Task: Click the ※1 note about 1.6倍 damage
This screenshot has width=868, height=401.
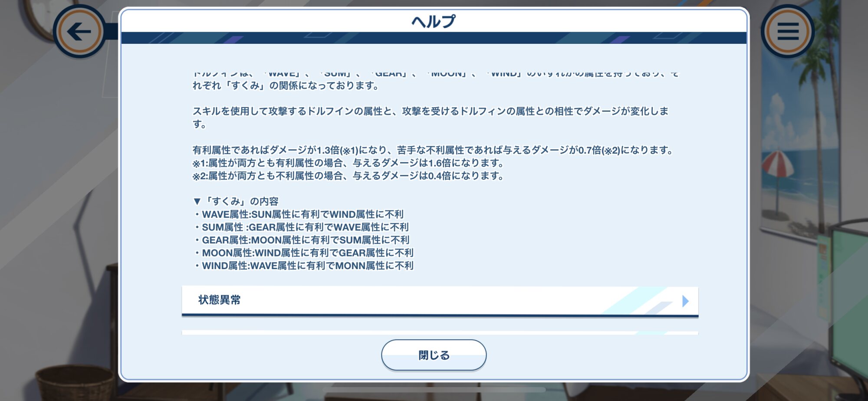Action: pos(348,163)
